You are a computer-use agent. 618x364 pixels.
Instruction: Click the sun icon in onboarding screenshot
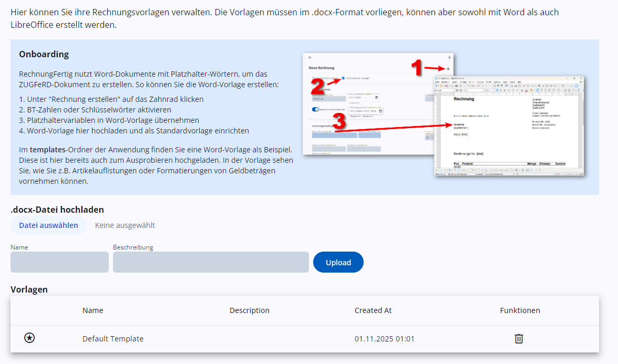point(449,57)
